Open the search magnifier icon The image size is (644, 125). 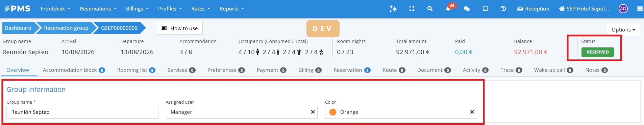(x=430, y=9)
